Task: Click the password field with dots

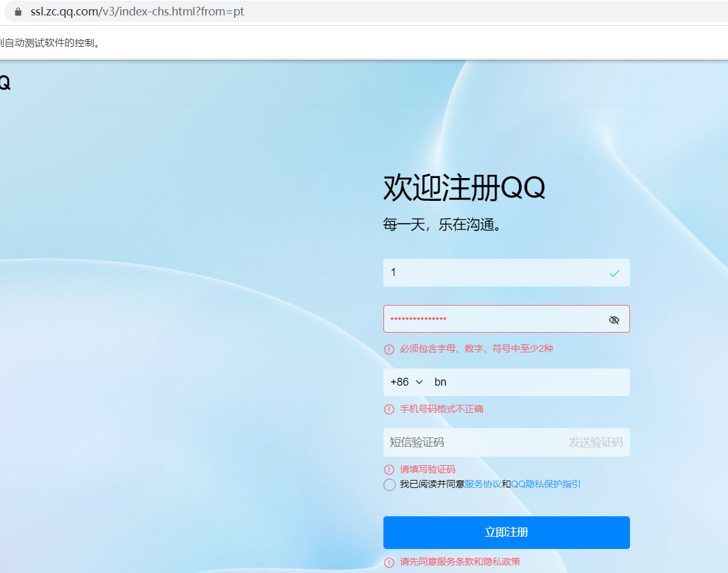Action: [506, 319]
